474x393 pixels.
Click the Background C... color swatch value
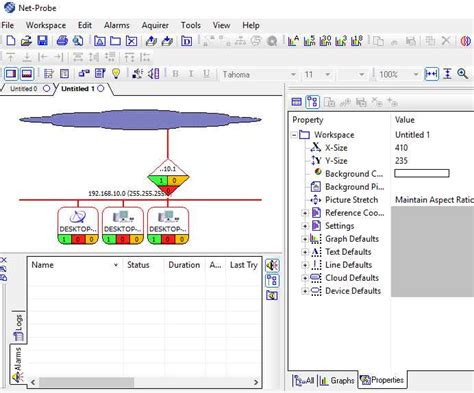pyautogui.click(x=422, y=173)
